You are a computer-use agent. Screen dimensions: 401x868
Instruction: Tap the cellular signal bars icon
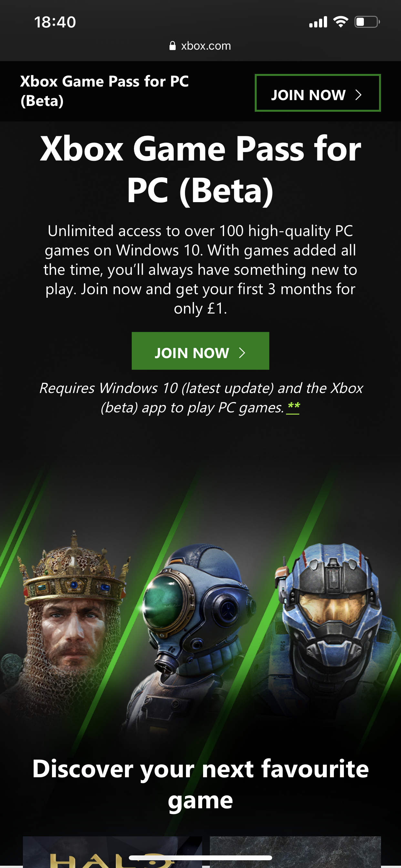(x=318, y=22)
